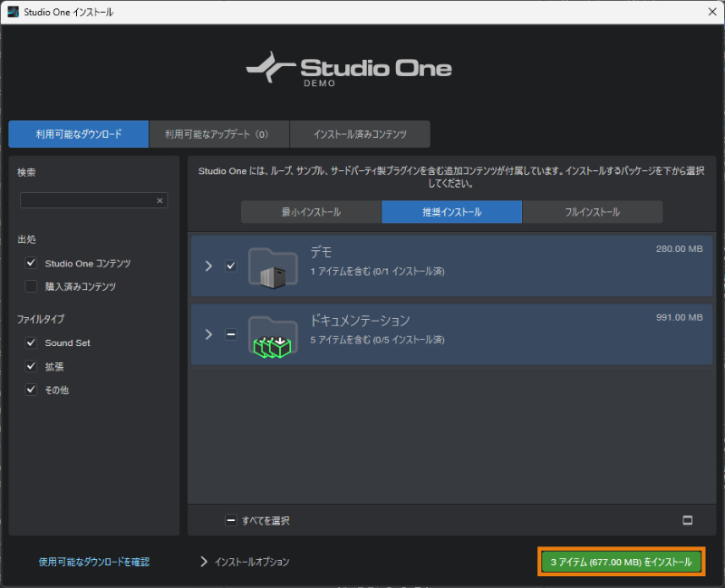
Task: Click the ドキュメンテーション green boxes folder icon
Action: coord(273,337)
